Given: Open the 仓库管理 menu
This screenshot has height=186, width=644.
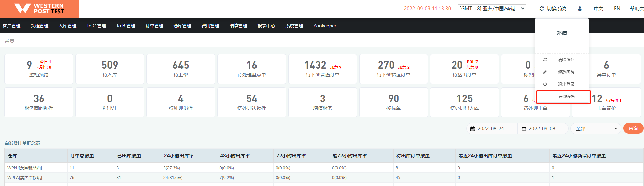Looking at the screenshot, I should (x=182, y=26).
